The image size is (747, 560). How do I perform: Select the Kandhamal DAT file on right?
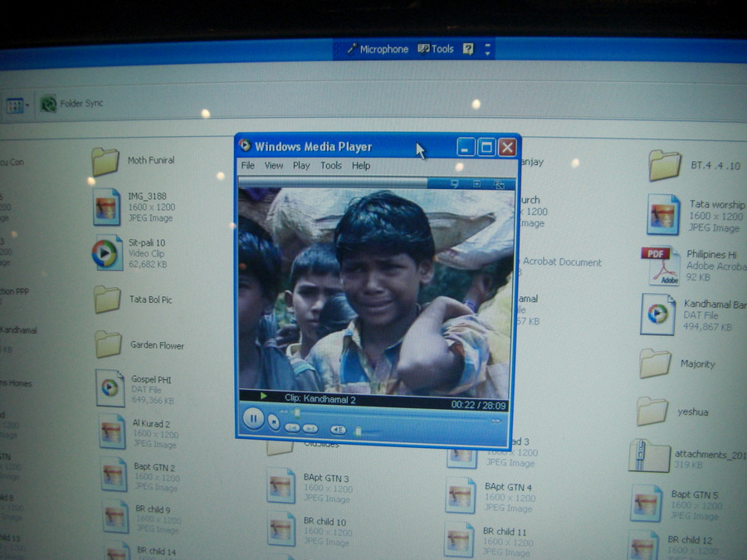tap(694, 314)
